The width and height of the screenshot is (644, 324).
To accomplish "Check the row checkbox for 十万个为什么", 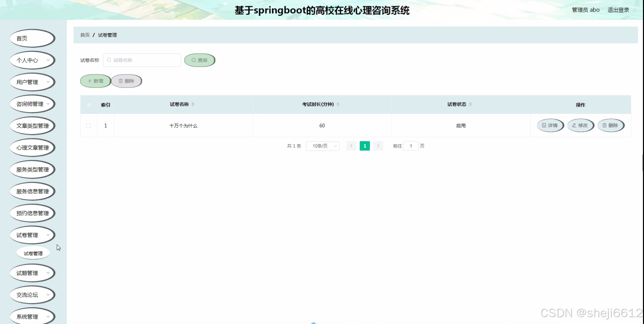I will tap(88, 126).
